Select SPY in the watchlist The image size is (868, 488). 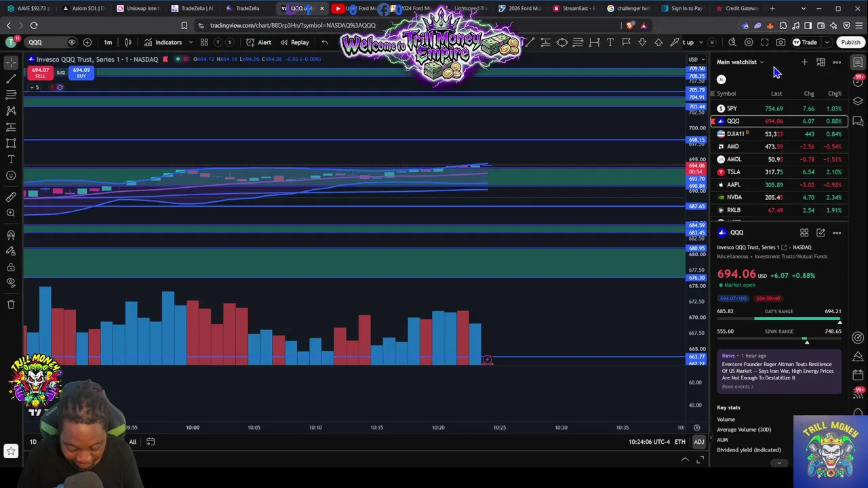(779, 108)
